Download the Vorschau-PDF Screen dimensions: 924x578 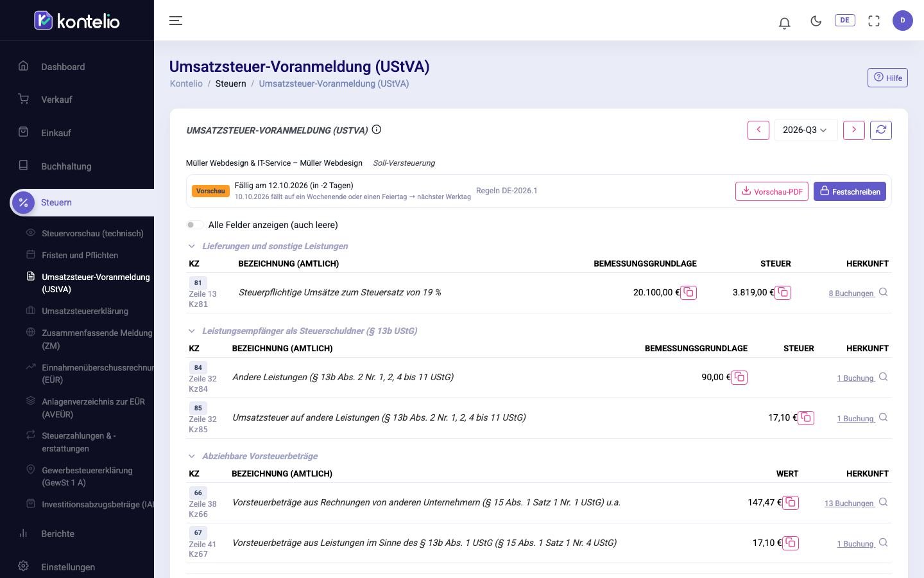point(772,191)
